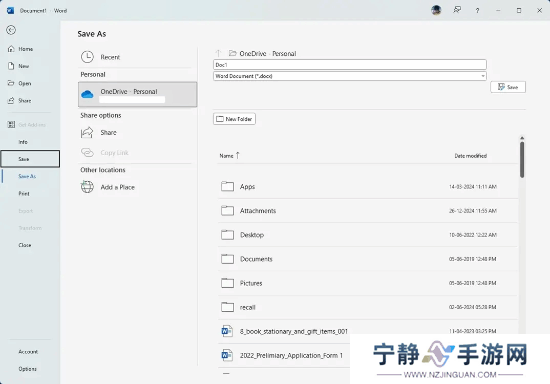
Task: Click Recent label in Save As
Action: [x=110, y=57]
